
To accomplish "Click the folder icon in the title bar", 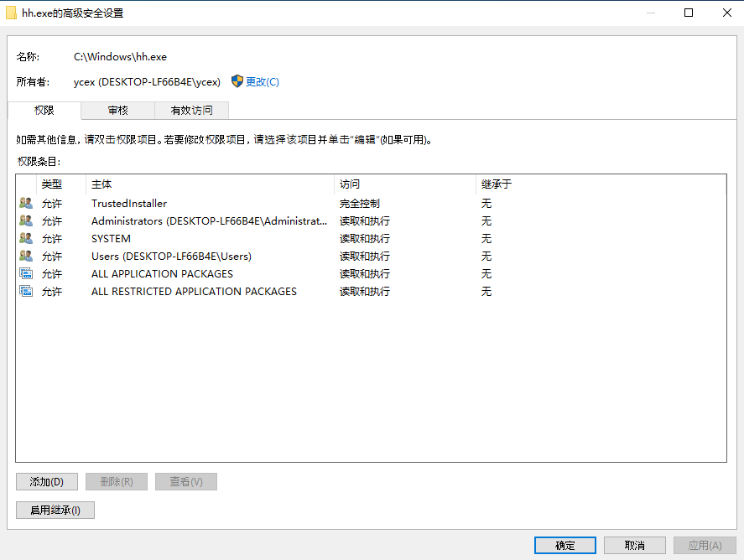I will pyautogui.click(x=12, y=13).
